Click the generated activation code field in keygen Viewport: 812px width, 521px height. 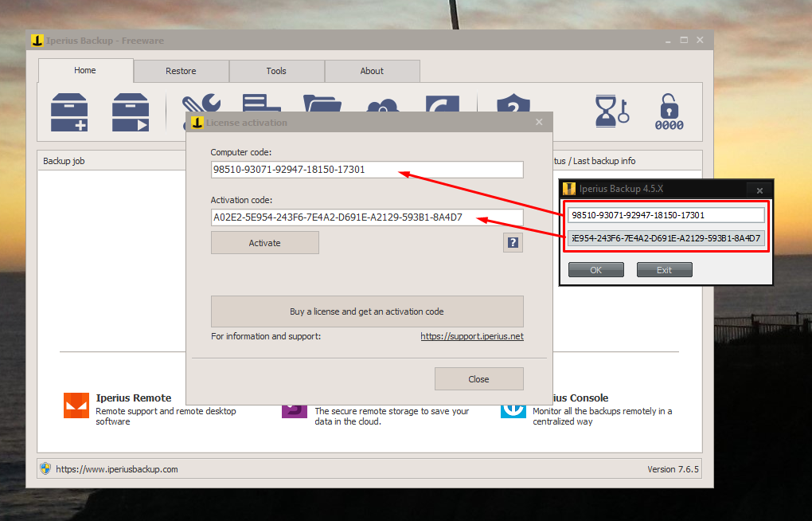666,238
